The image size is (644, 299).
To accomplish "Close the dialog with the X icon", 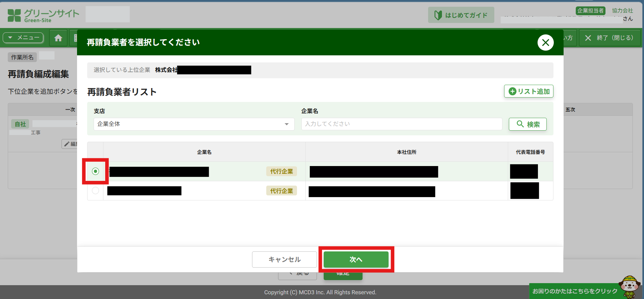I will (545, 43).
